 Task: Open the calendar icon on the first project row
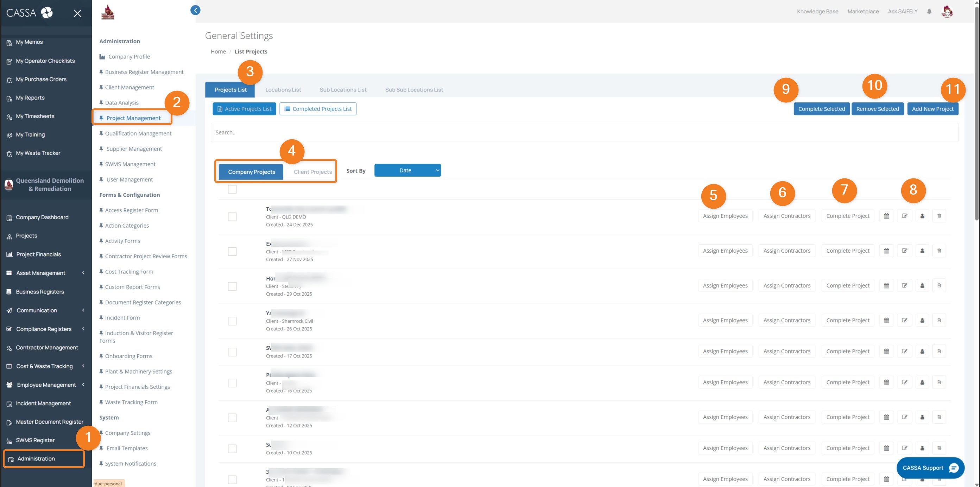click(886, 216)
